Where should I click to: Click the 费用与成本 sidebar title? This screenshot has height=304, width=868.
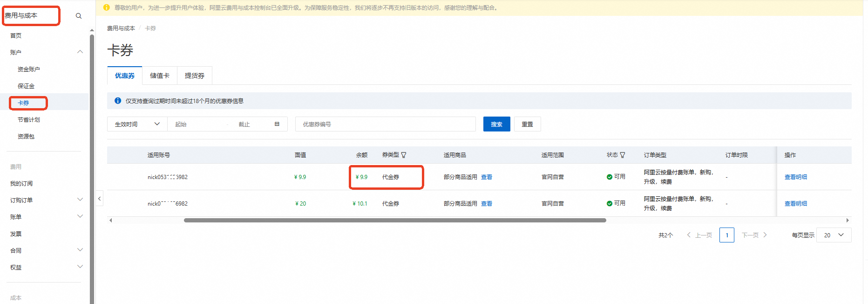(21, 15)
